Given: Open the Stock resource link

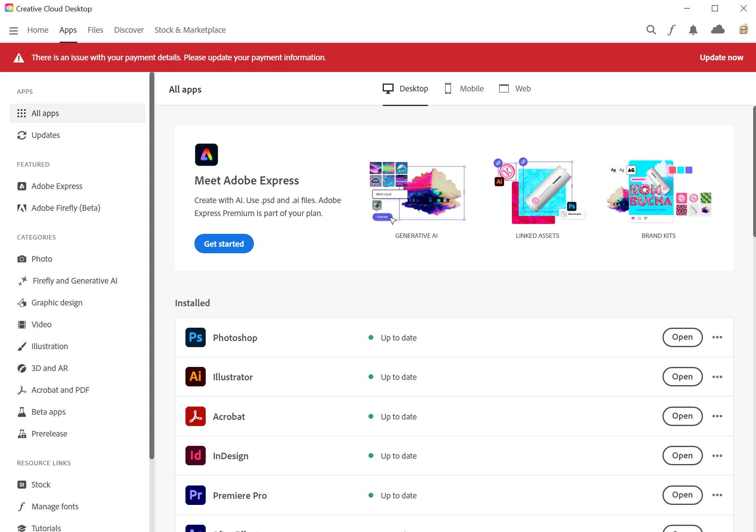Looking at the screenshot, I should (78, 485).
